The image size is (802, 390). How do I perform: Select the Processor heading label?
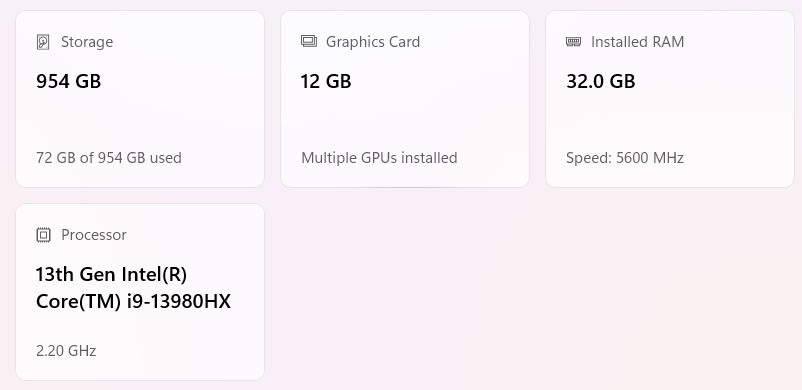pos(94,234)
